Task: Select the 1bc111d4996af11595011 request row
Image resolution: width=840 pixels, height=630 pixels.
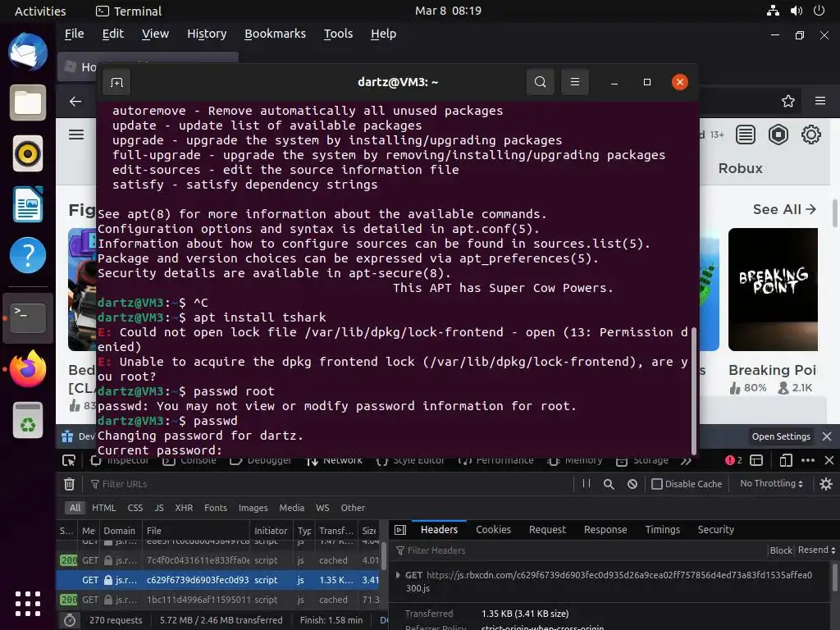Action: tap(218, 600)
